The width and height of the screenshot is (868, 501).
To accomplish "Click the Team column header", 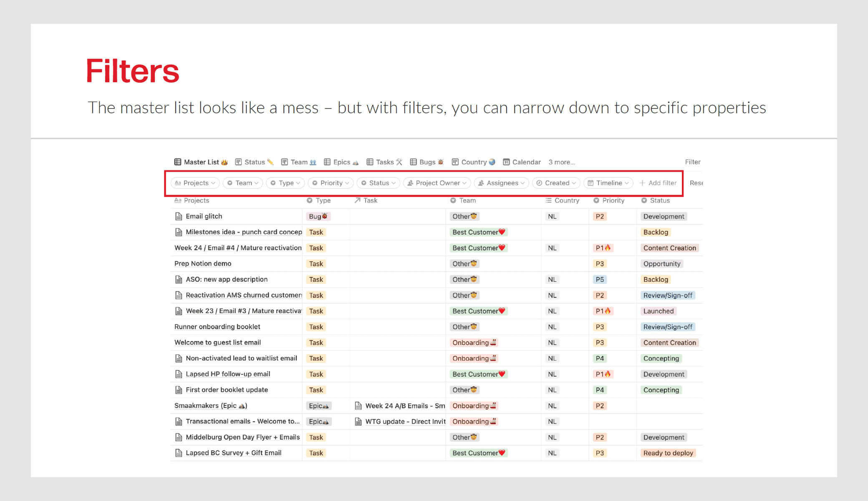I will point(463,200).
